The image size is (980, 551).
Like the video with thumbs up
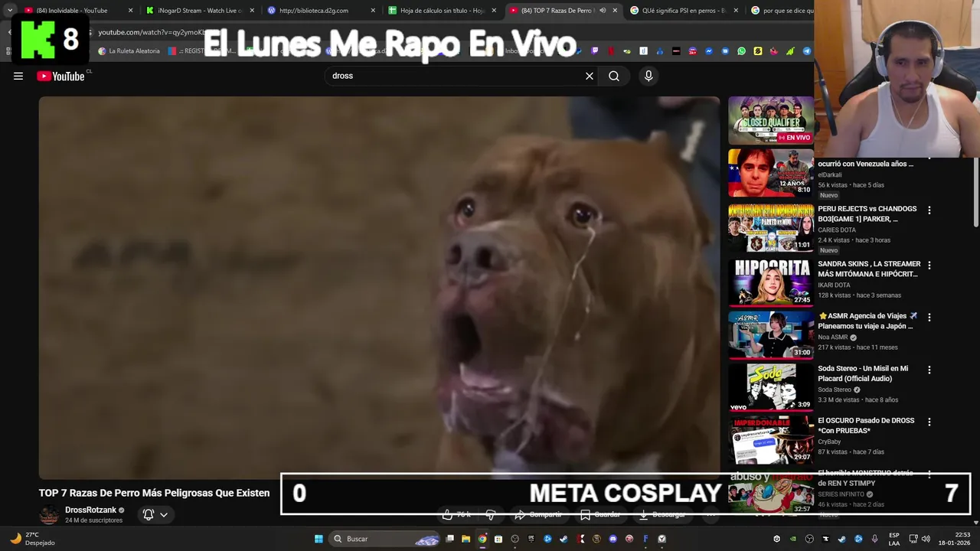(456, 514)
